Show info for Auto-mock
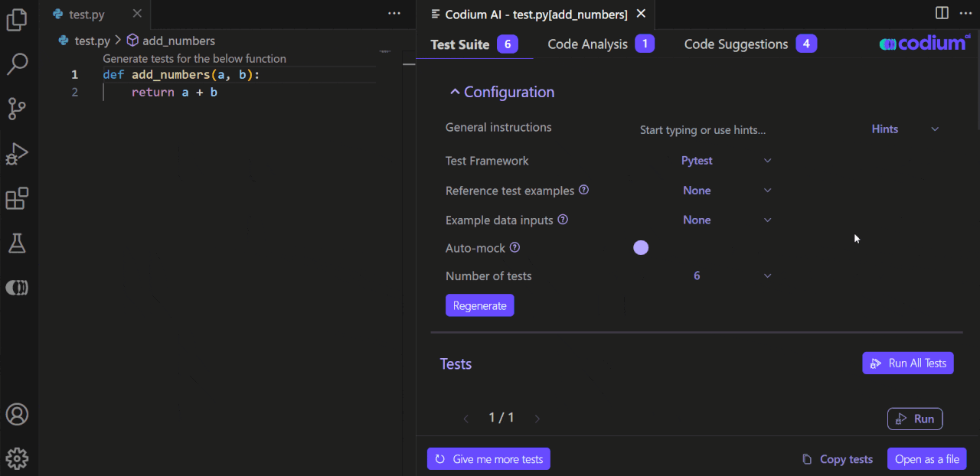This screenshot has height=476, width=980. coord(514,248)
